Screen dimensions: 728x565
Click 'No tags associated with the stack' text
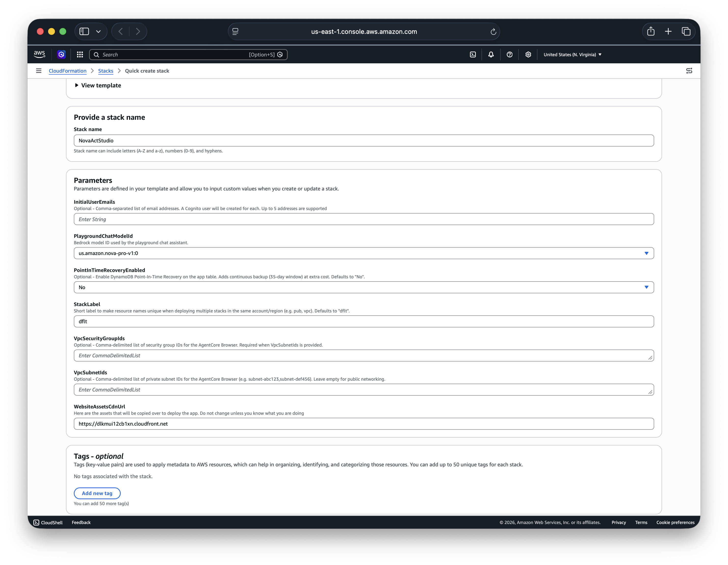(113, 476)
